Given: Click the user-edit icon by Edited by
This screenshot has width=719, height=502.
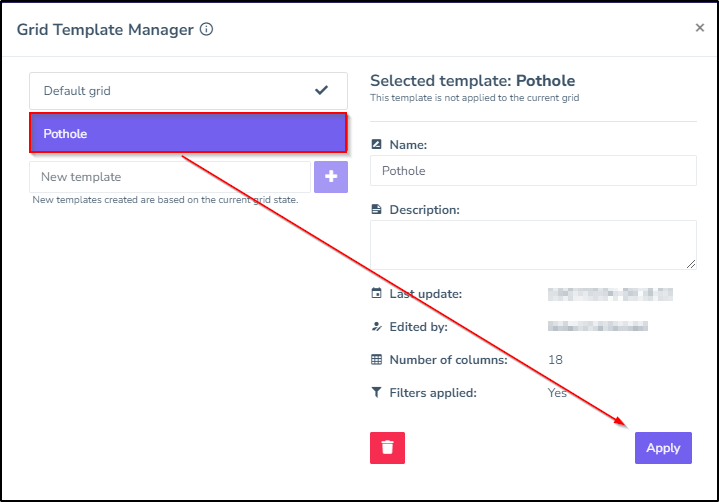Looking at the screenshot, I should pos(376,327).
